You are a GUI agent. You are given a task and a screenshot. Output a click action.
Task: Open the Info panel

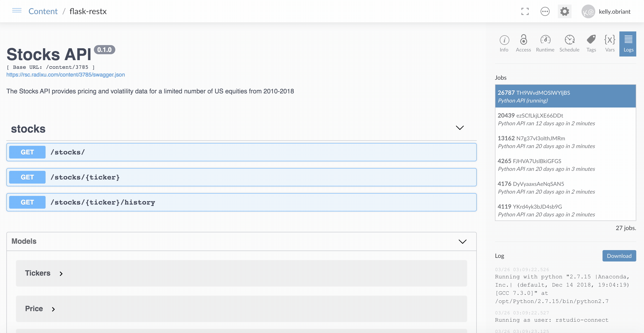[504, 43]
